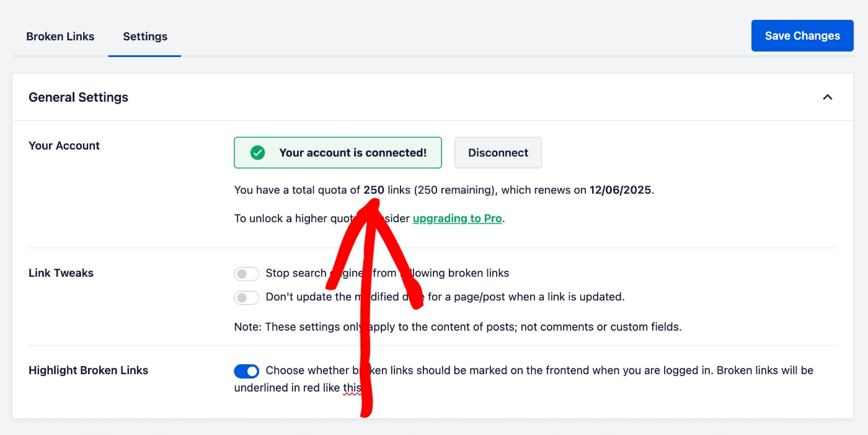Click the "Link Tweaks" settings label
The width and height of the screenshot is (868, 435).
[61, 273]
